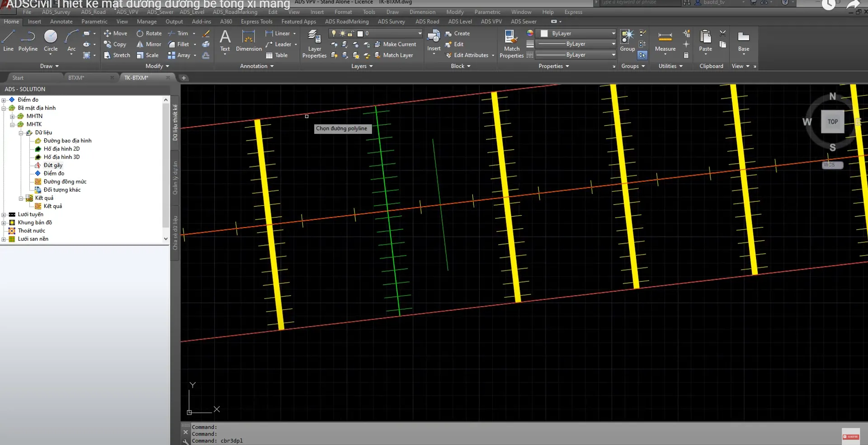
Task: Open the Insert block tool
Action: click(x=434, y=41)
